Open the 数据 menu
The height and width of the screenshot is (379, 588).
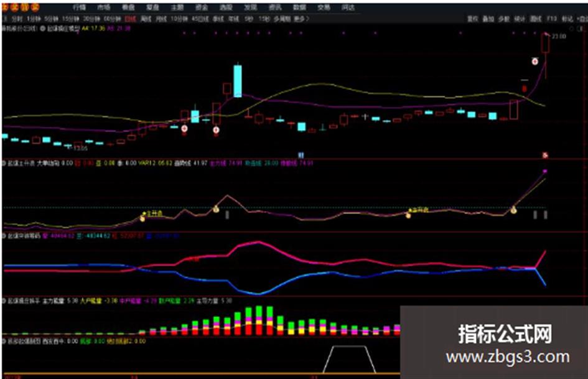point(299,7)
